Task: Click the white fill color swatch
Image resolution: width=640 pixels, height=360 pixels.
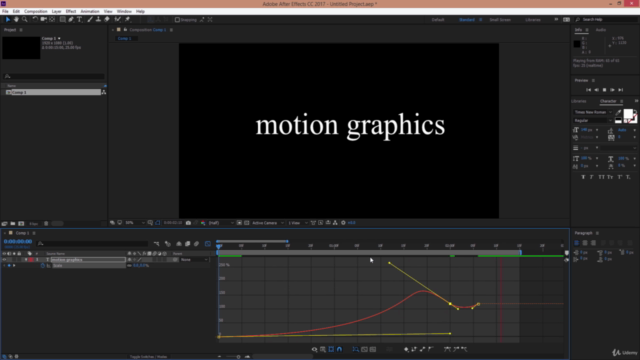Action: 628,113
